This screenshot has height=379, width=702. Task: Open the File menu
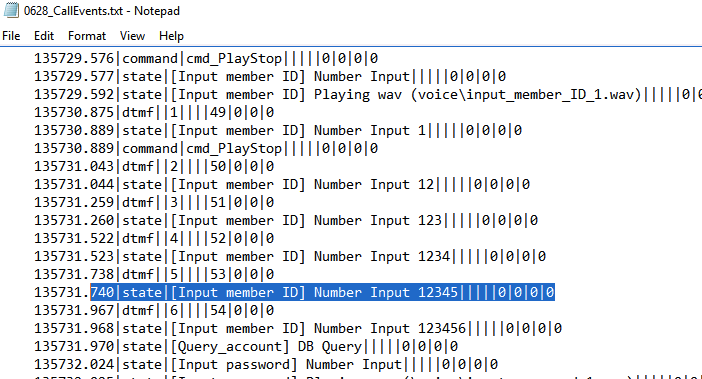(11, 36)
